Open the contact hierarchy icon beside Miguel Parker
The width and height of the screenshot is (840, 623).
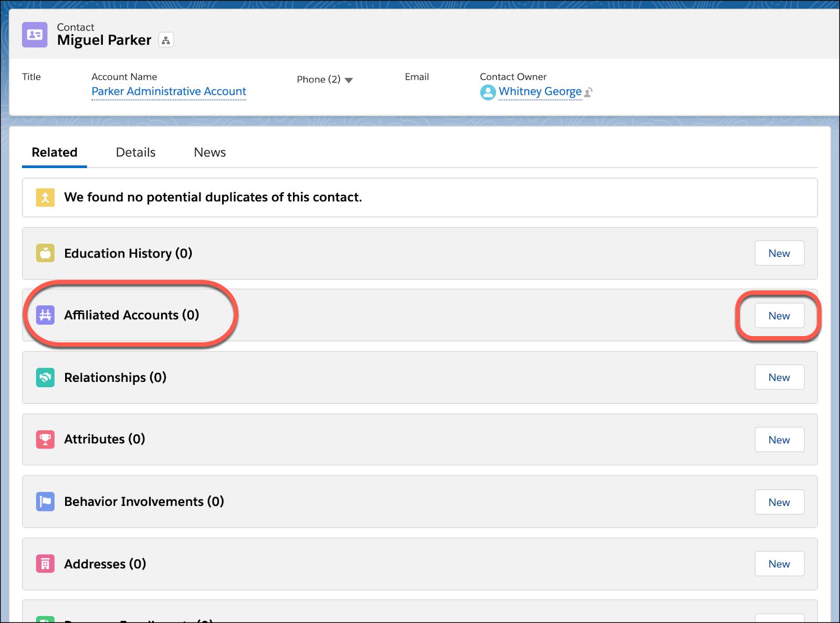166,40
